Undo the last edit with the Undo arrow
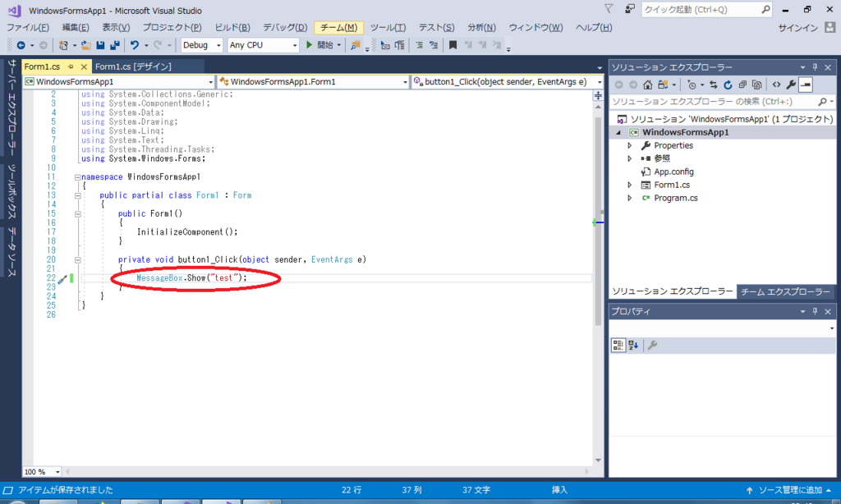Viewport: 841px width, 504px height. point(135,46)
